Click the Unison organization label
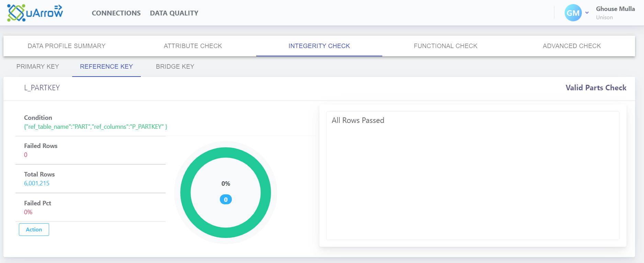644x263 pixels. click(605, 18)
